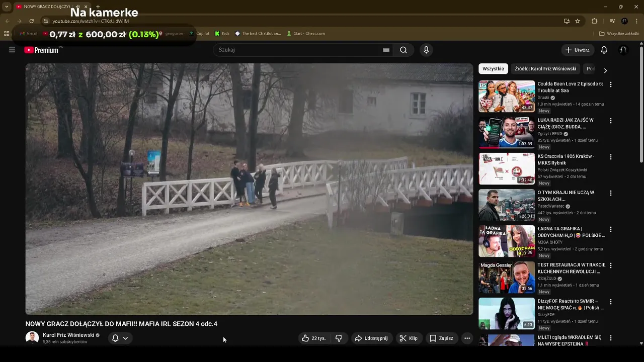Image resolution: width=644 pixels, height=362 pixels.
Task: Install app icon in address bar
Action: (567, 21)
